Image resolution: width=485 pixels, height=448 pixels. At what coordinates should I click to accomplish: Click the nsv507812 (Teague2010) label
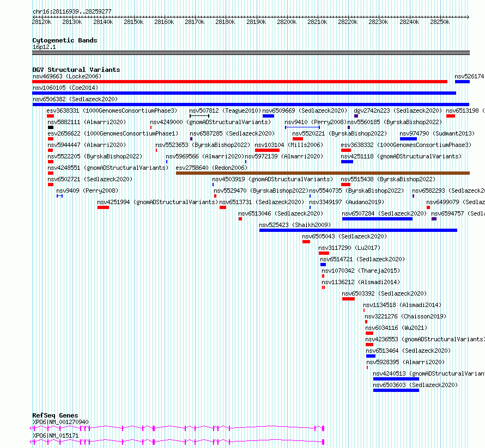[x=225, y=111]
